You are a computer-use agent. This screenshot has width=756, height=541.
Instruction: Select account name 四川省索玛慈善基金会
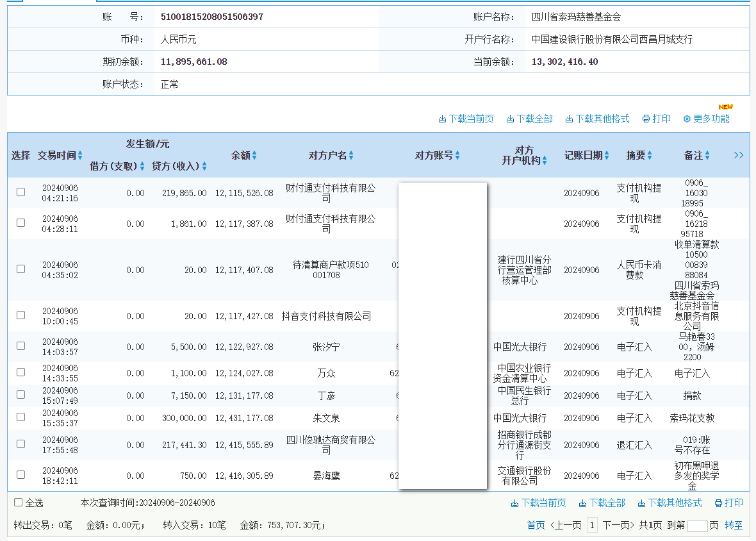pos(576,17)
